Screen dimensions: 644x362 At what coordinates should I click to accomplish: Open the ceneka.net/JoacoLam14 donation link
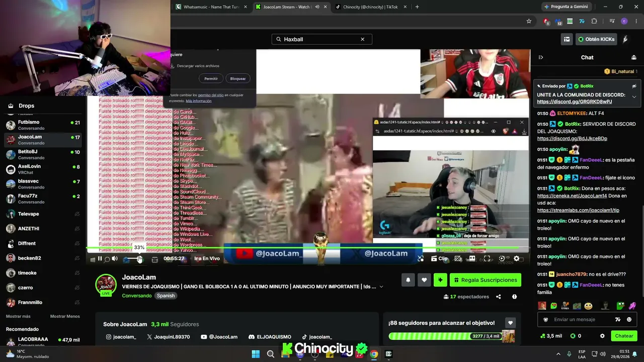coord(572,196)
